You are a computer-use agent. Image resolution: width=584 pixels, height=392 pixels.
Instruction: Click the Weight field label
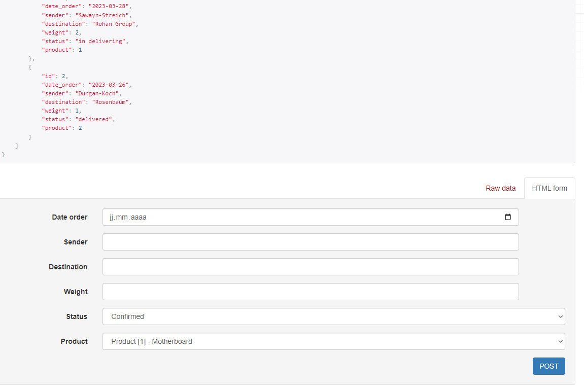(76, 292)
